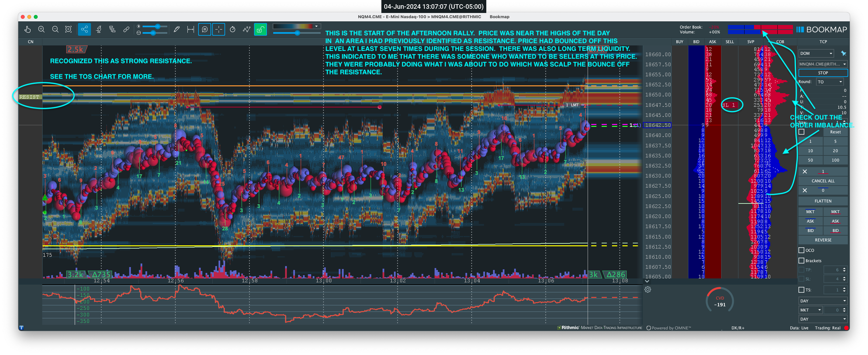Open the microscope analysis tool
Screen dimensions: 868x355
pyautogui.click(x=99, y=30)
